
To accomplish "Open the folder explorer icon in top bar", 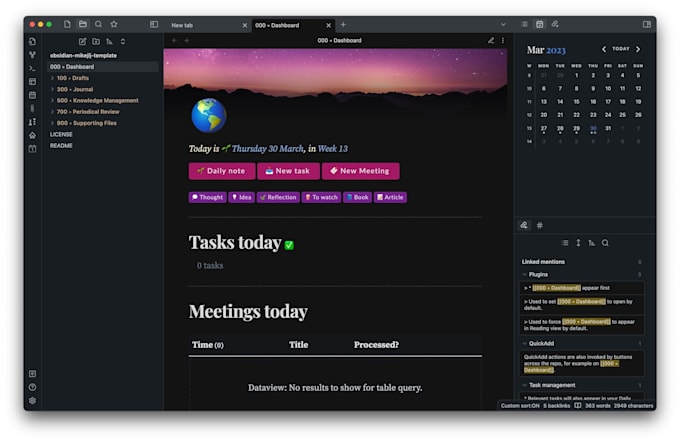I will 83,24.
